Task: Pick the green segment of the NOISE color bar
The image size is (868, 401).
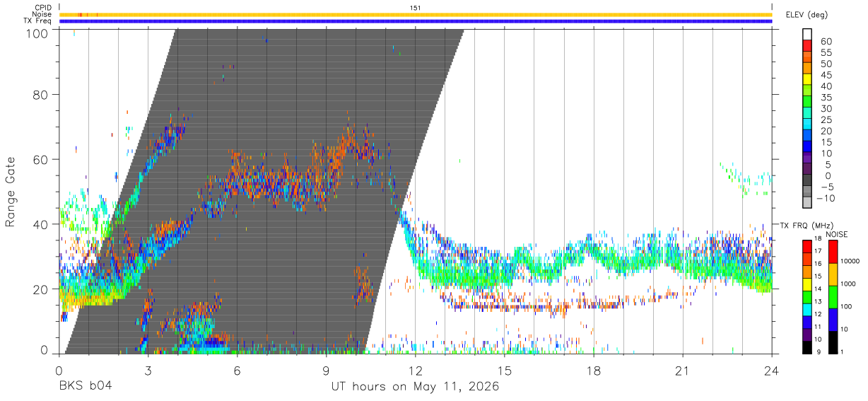Action: [832, 296]
